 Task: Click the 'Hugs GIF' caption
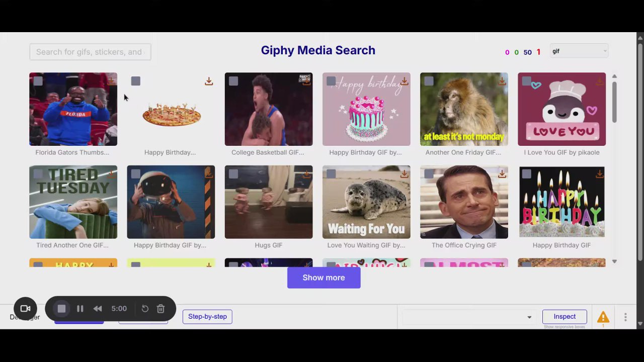(268, 245)
